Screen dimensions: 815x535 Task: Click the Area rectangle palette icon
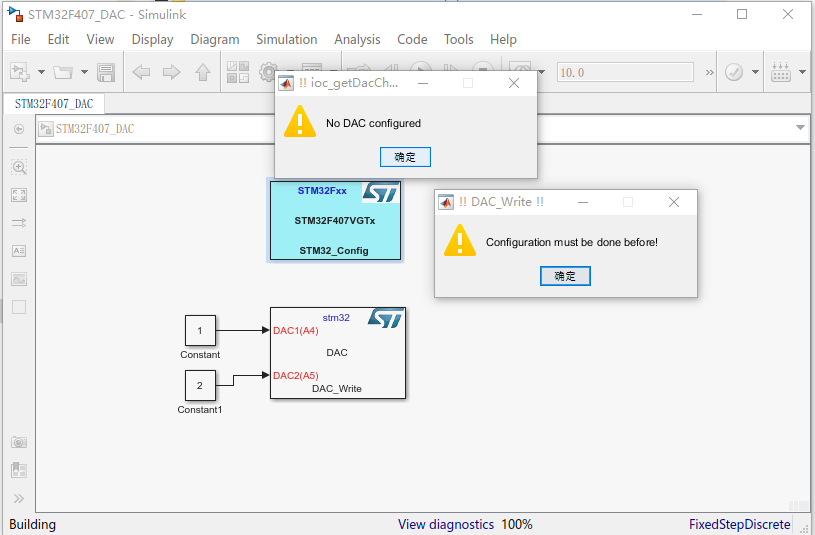coord(19,307)
